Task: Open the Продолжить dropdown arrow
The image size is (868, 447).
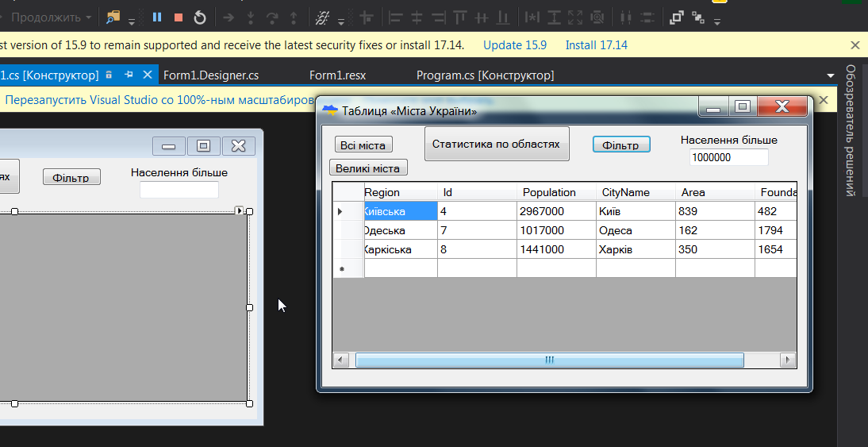Action: point(88,17)
